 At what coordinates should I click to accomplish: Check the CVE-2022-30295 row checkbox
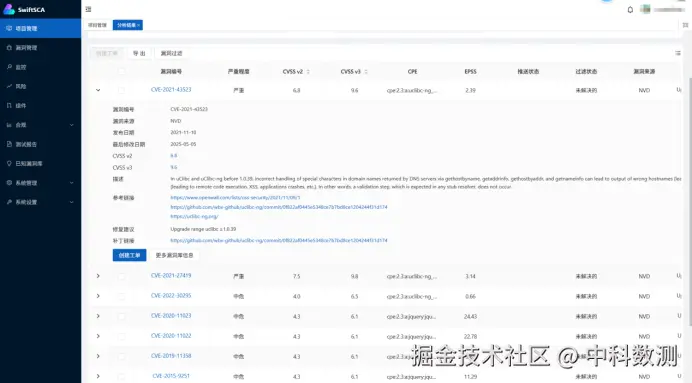pos(121,296)
